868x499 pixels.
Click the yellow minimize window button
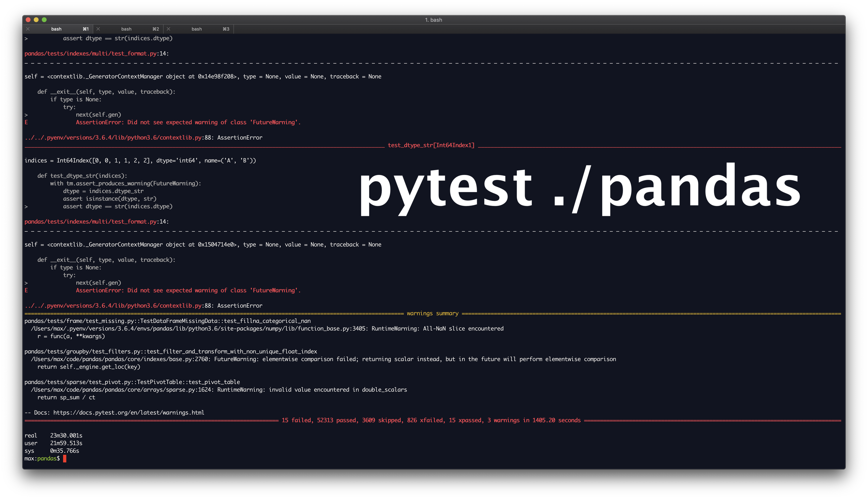pos(36,20)
